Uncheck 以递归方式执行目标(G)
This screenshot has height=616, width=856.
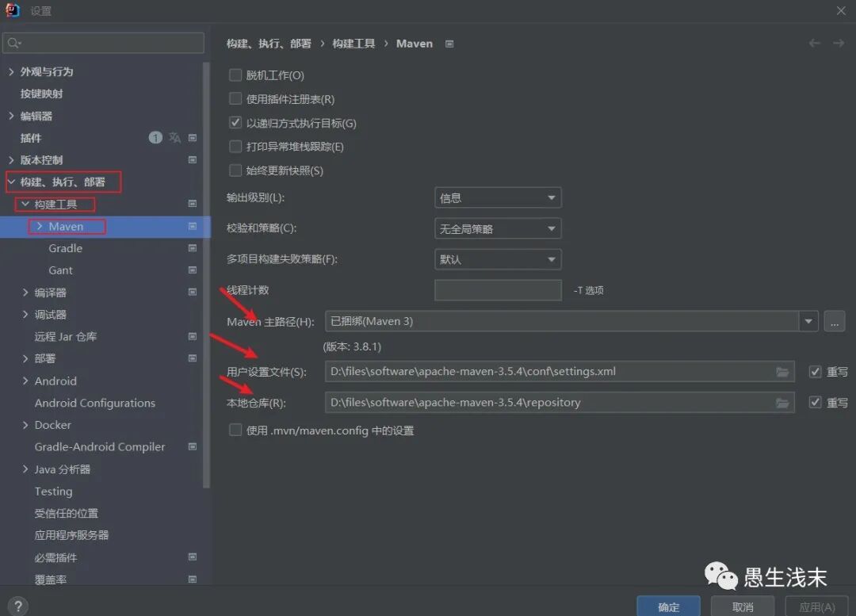click(235, 122)
